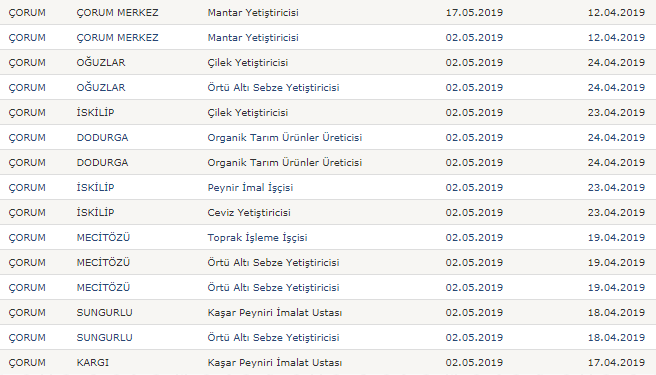656x375 pixels.
Task: Click the DODURGA district cell in first DODURGA row
Action: point(102,138)
